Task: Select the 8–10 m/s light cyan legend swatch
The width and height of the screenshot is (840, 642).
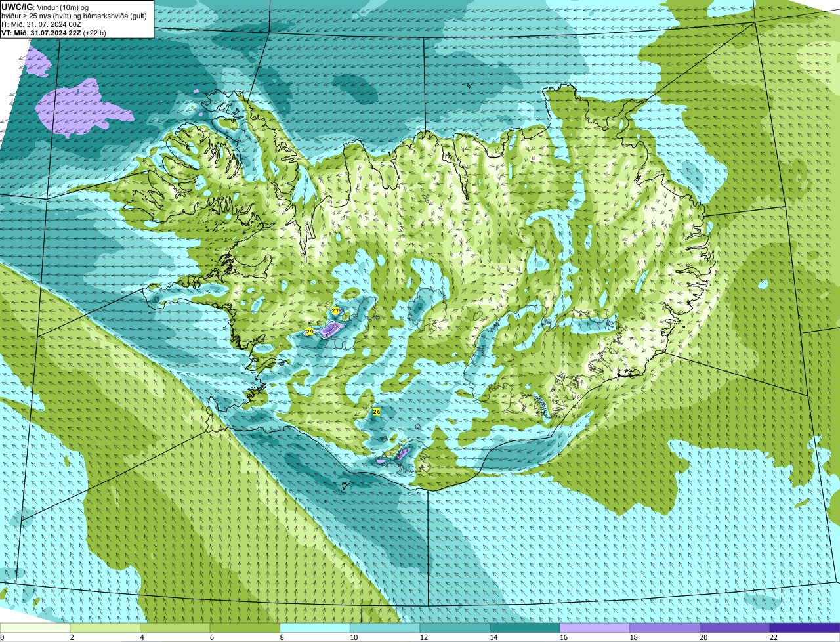Action: tap(315, 628)
